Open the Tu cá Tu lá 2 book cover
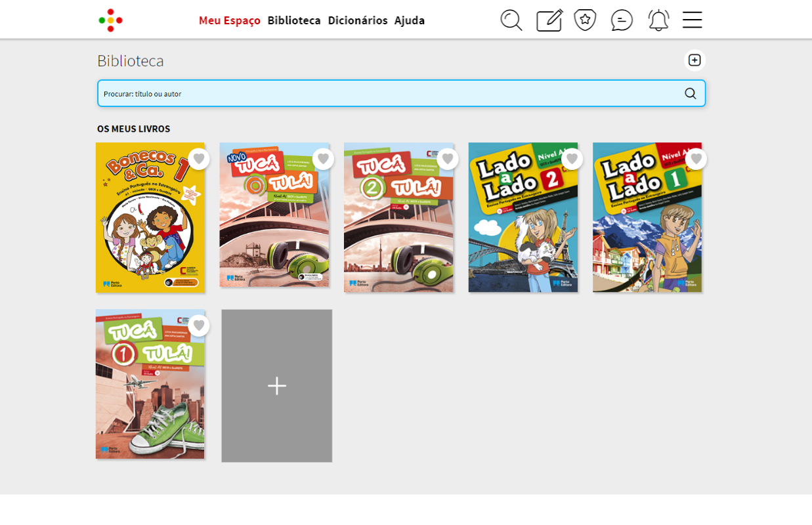 (398, 217)
